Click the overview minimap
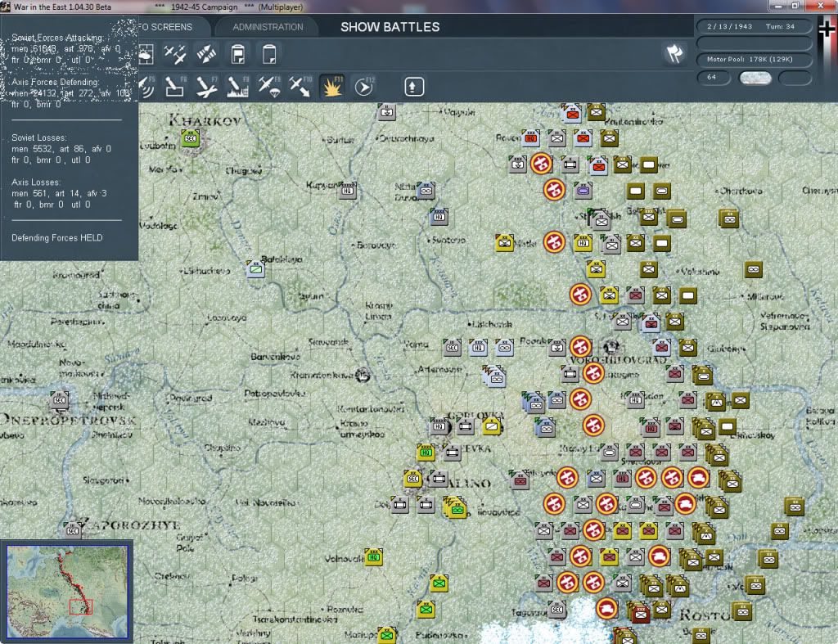Image resolution: width=838 pixels, height=644 pixels. (x=67, y=591)
